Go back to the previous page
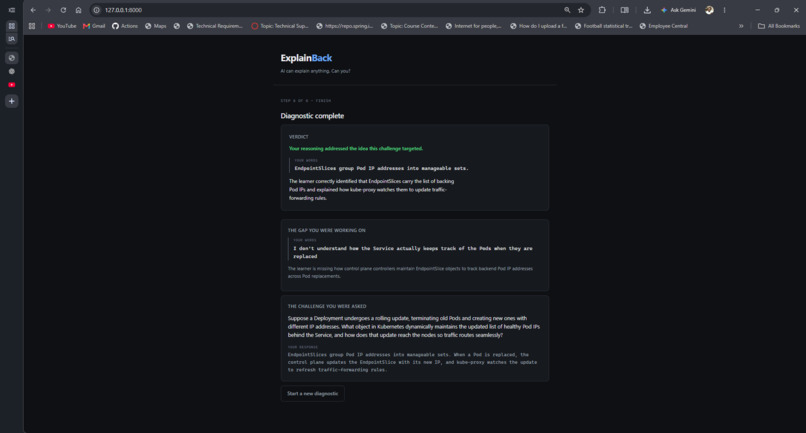The image size is (806, 433). pos(33,10)
